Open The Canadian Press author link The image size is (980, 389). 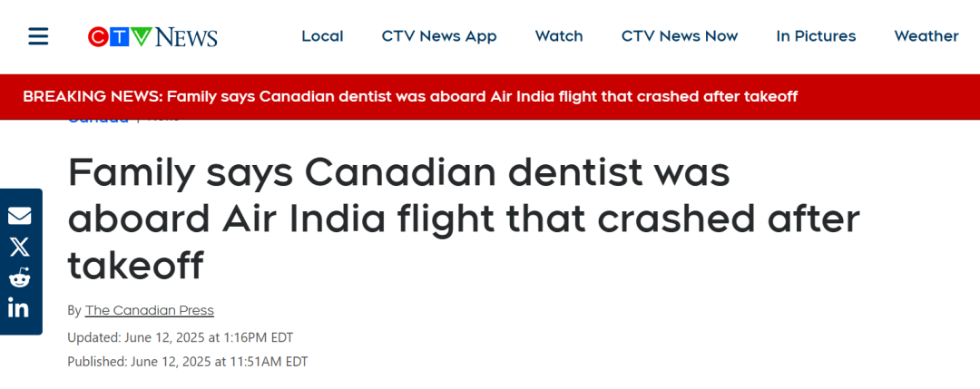point(150,310)
